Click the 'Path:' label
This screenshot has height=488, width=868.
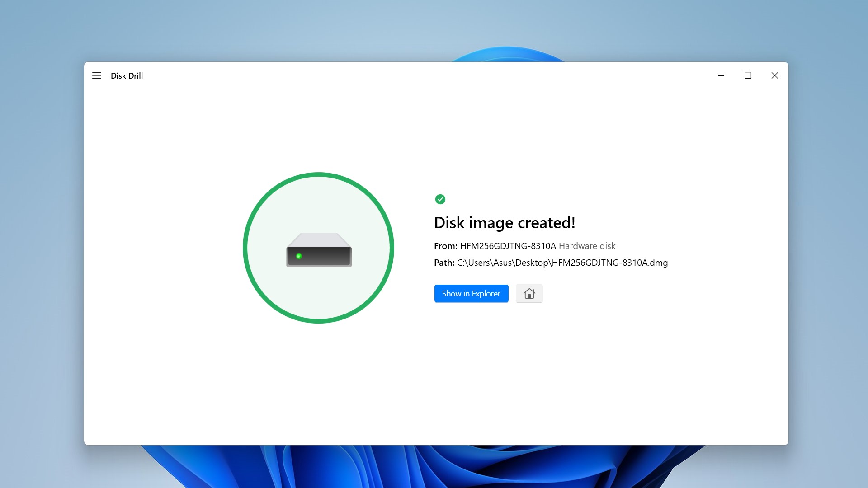pyautogui.click(x=444, y=263)
